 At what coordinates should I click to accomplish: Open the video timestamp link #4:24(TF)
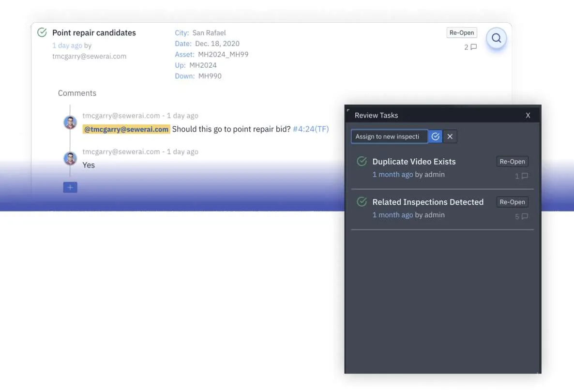(x=311, y=129)
